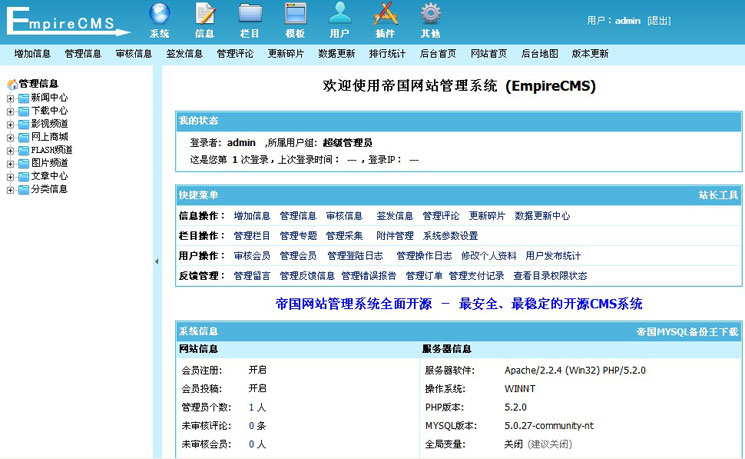
Task: Expand the 下载中心 tree node
Action: (10, 111)
